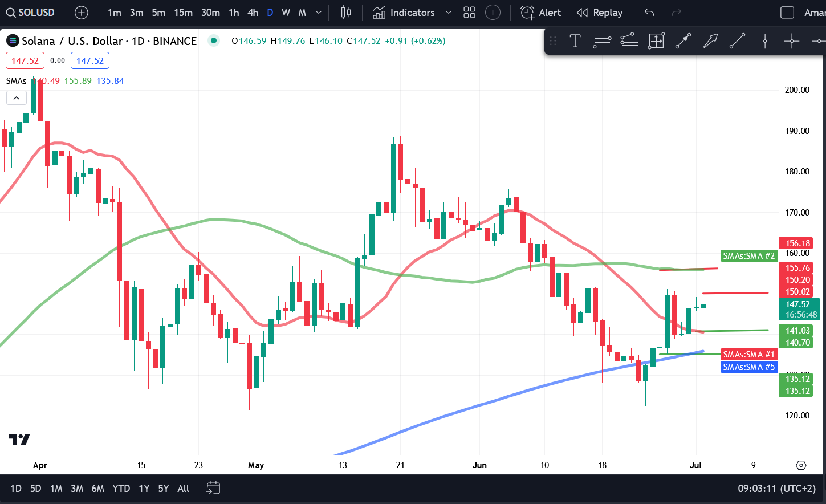Click the green SMA value 155.89

coord(78,81)
